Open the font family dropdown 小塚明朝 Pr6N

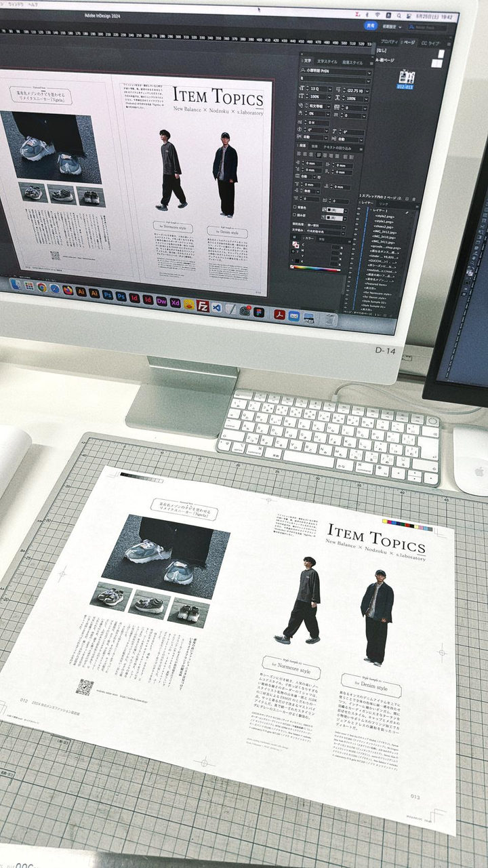pos(336,71)
